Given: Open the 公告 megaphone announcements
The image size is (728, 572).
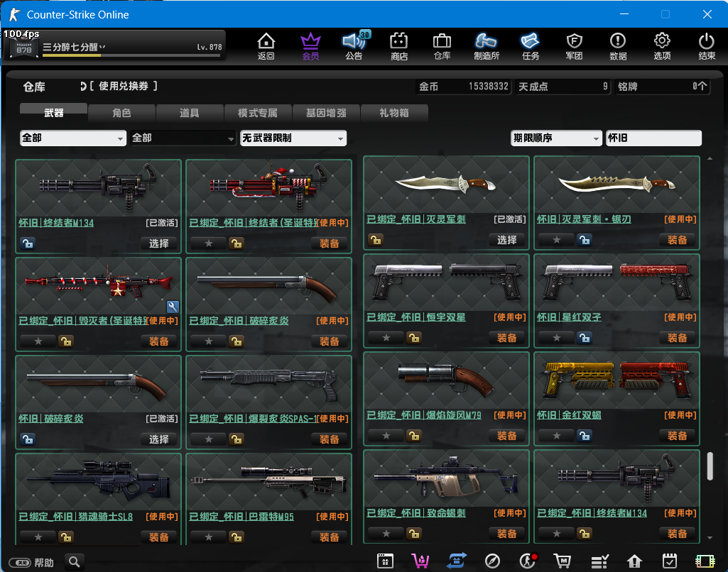Looking at the screenshot, I should [354, 46].
